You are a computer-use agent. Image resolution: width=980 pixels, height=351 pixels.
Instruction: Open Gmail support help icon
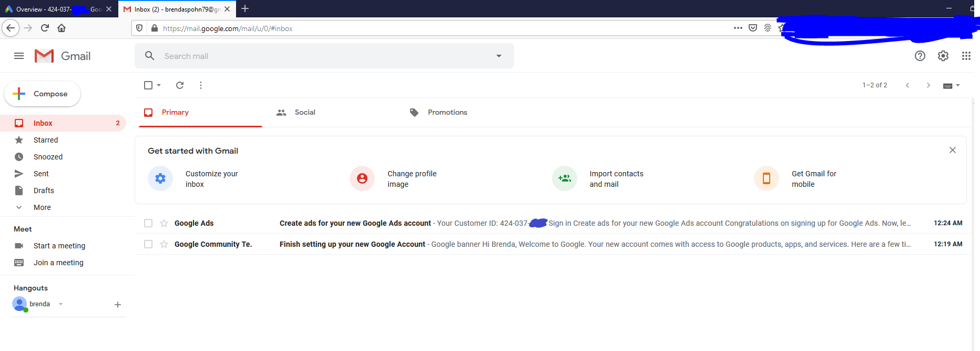(x=920, y=56)
